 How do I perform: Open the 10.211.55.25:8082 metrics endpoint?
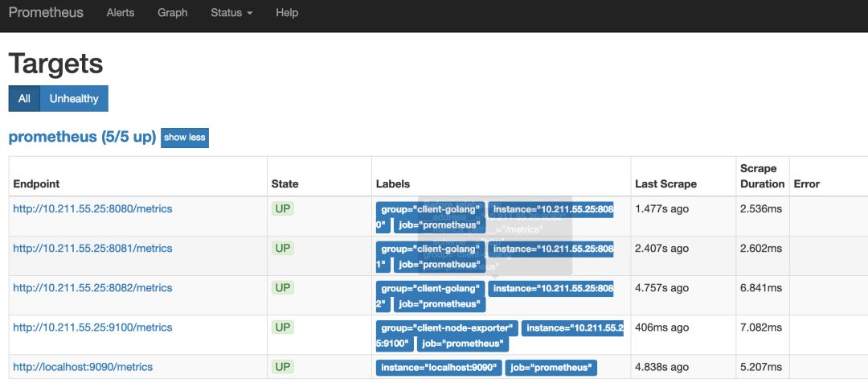coord(92,288)
